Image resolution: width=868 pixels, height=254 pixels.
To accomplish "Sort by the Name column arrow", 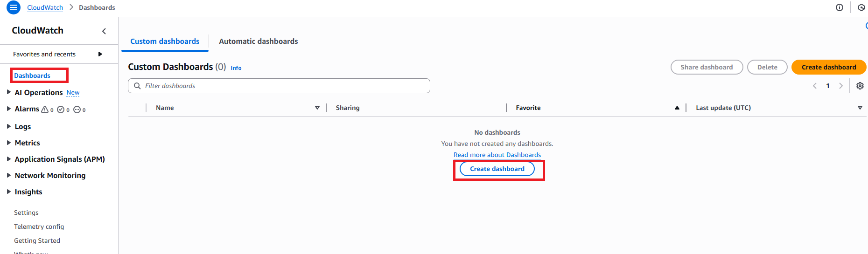I will 317,108.
